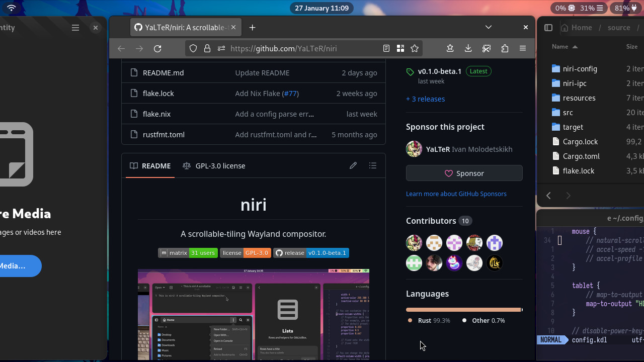Open the new browser tab
The image size is (644, 362).
point(253,28)
